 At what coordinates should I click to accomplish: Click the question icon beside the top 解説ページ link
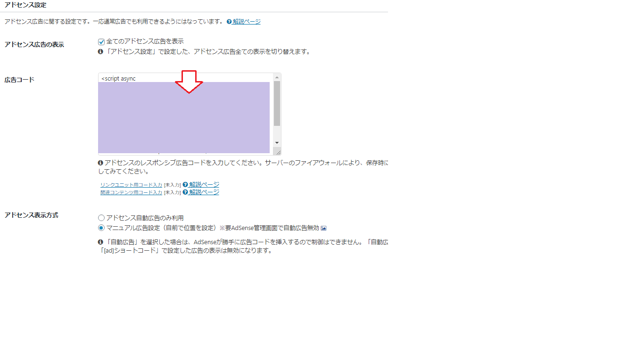[x=229, y=22]
